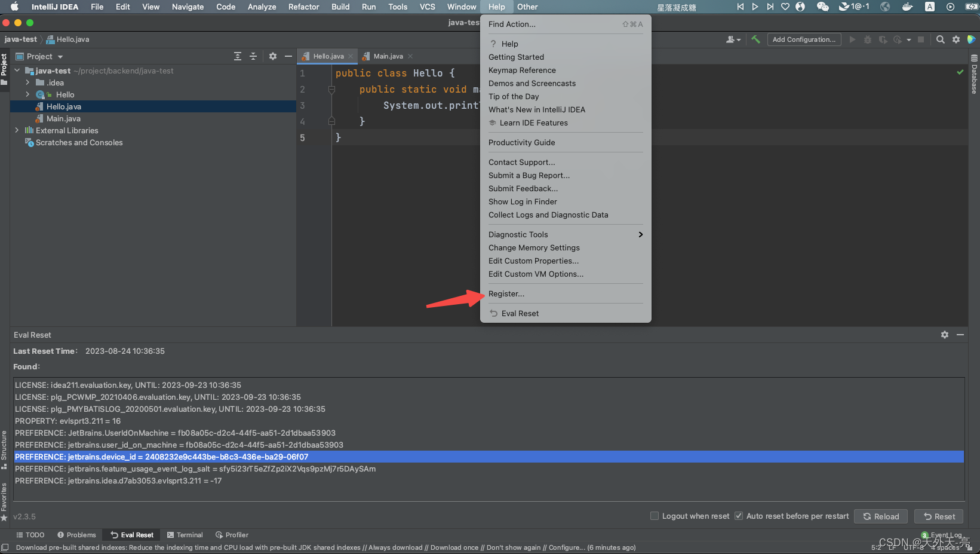This screenshot has height=554, width=980.
Task: Open Code With Me dropdown arrow
Action: point(739,40)
